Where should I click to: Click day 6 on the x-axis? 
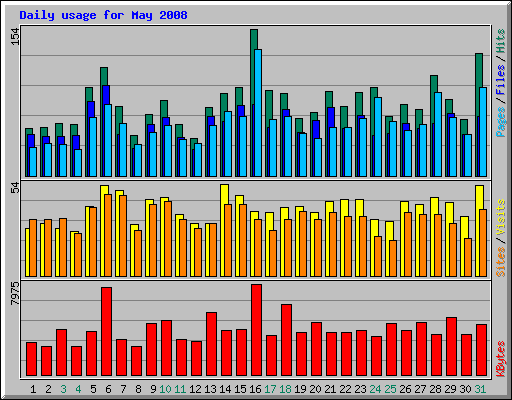108,389
